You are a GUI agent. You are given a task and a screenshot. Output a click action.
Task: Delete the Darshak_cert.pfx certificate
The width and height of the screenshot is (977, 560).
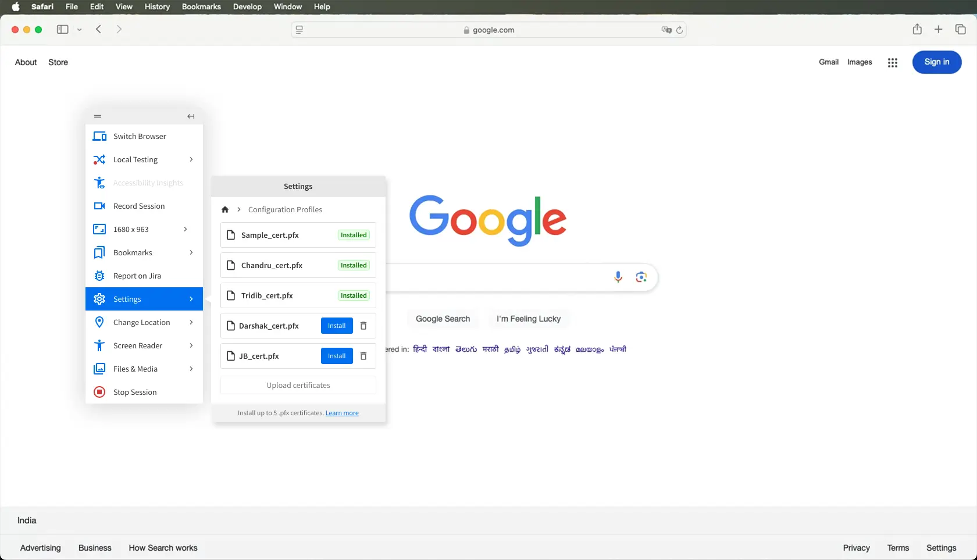click(x=363, y=326)
